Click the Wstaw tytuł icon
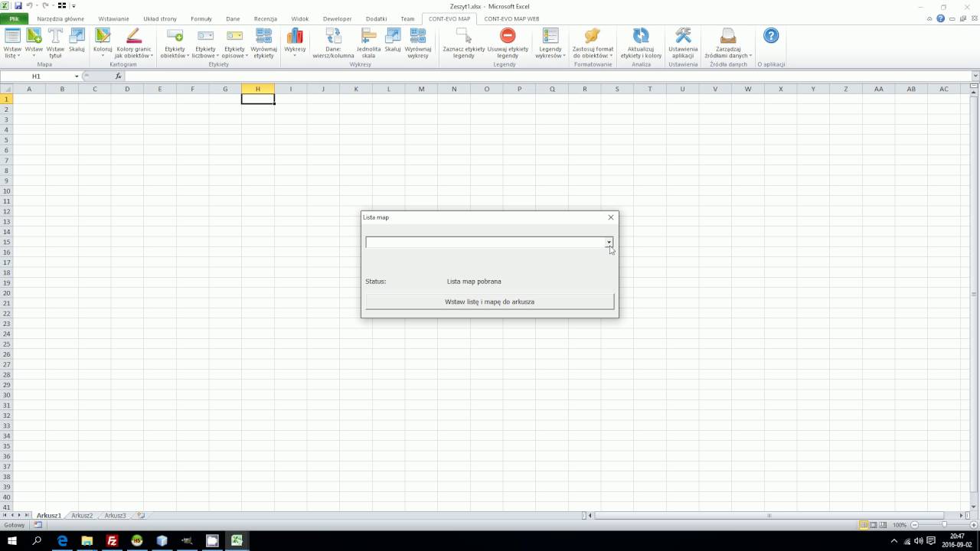 (55, 43)
